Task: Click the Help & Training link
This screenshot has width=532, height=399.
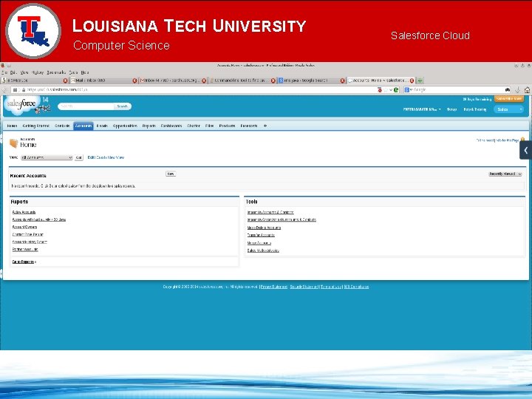Action: pyautogui.click(x=475, y=109)
